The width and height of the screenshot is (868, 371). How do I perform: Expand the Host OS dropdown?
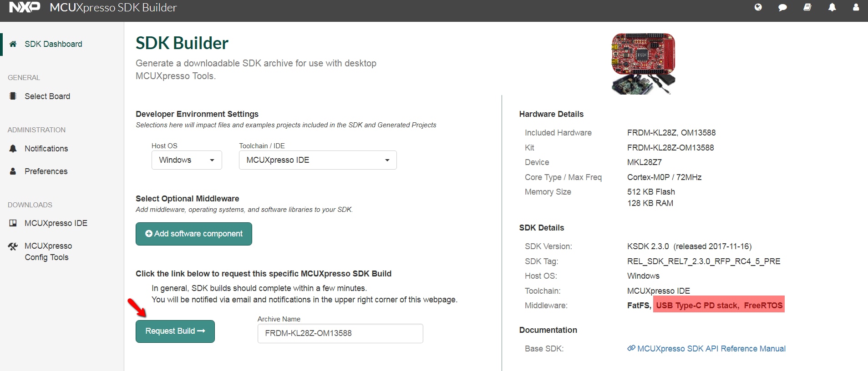tap(187, 160)
